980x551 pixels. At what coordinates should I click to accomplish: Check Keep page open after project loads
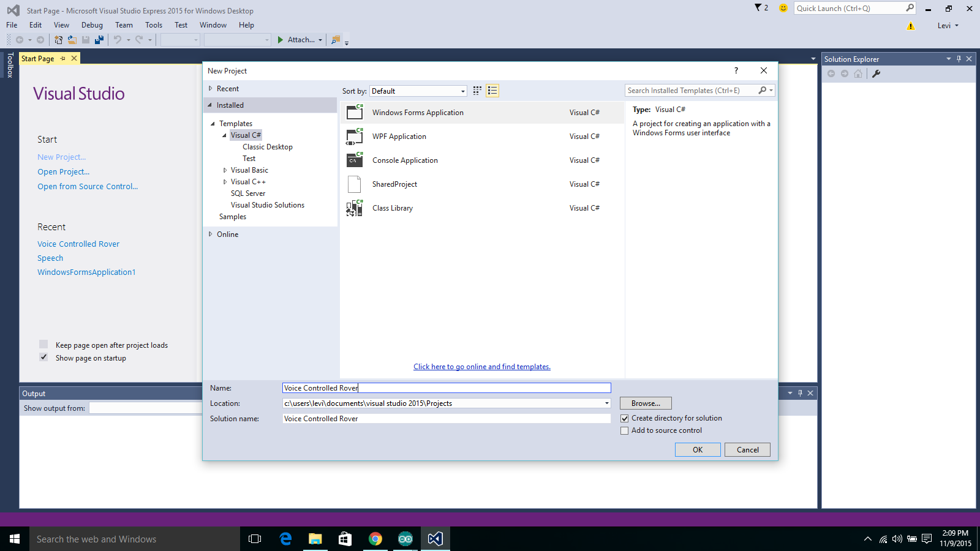click(x=43, y=344)
